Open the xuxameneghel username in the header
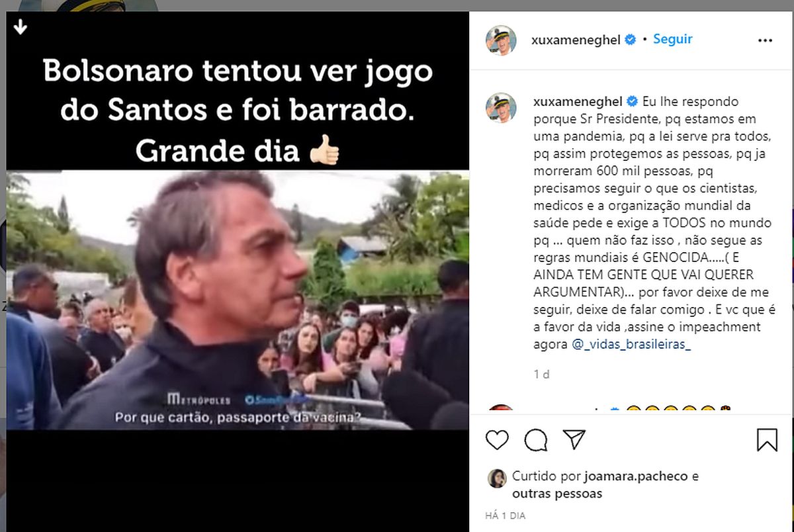The image size is (794, 532). pos(576,40)
